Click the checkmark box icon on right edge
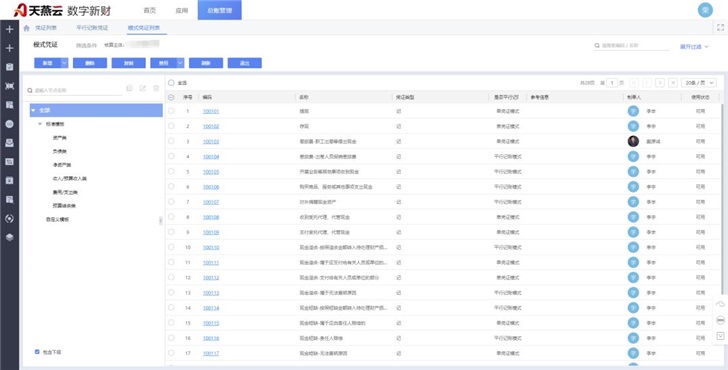 tap(721, 336)
